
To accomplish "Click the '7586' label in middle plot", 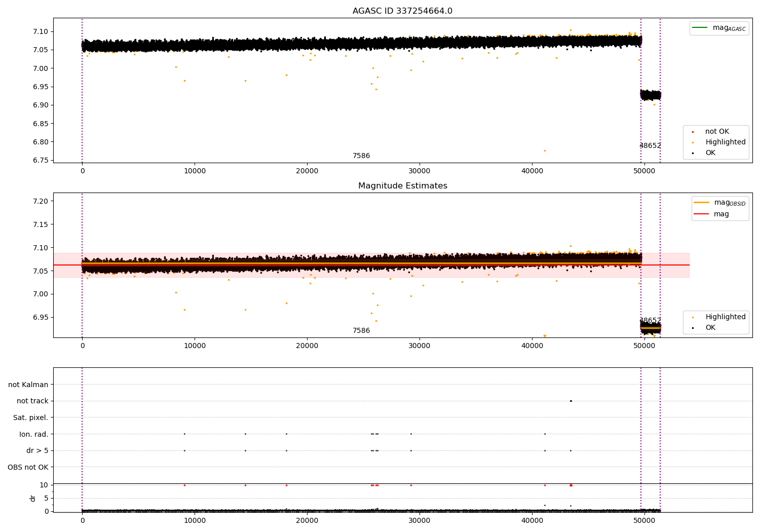I will click(361, 331).
